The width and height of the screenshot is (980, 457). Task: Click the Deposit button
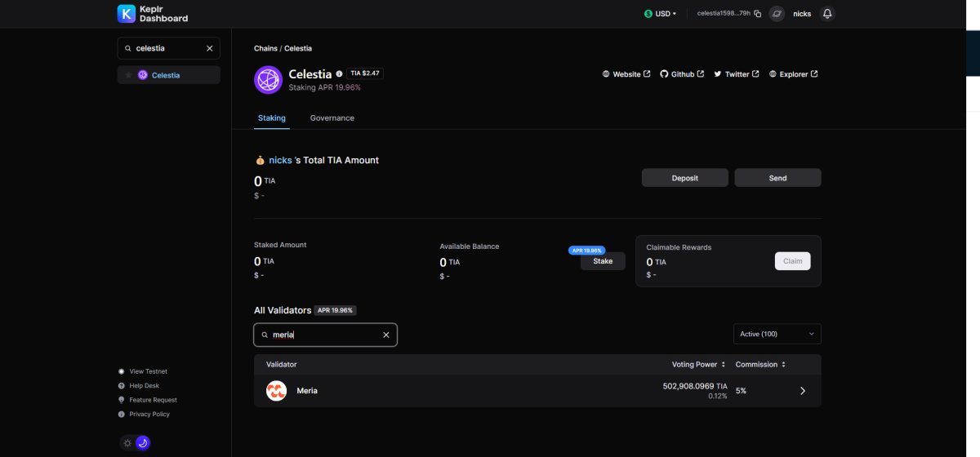[x=684, y=178]
